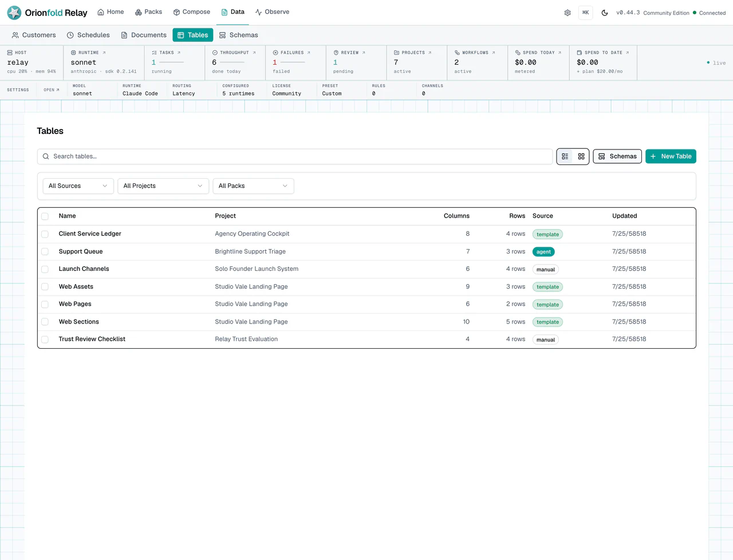
Task: Open settings via OPEN link
Action: point(52,90)
